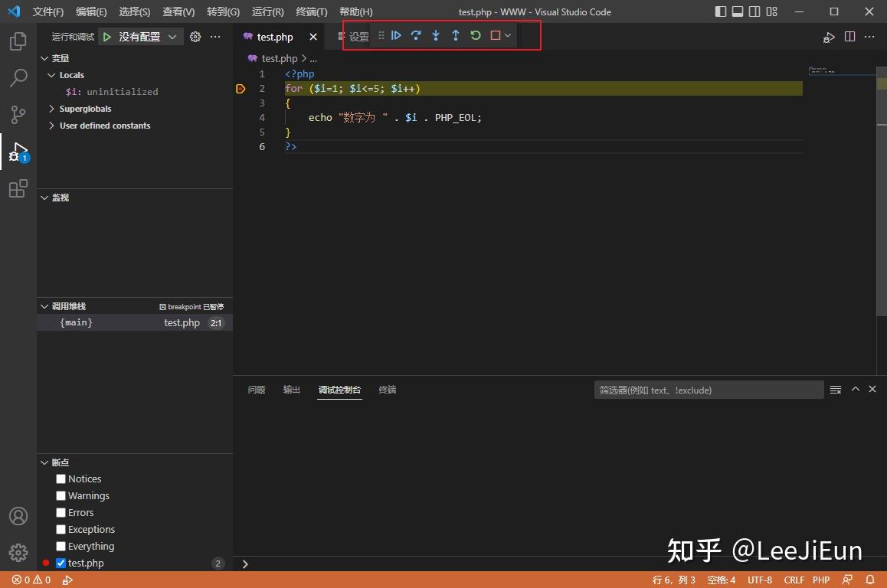
Task: Step over the current line
Action: [416, 35]
